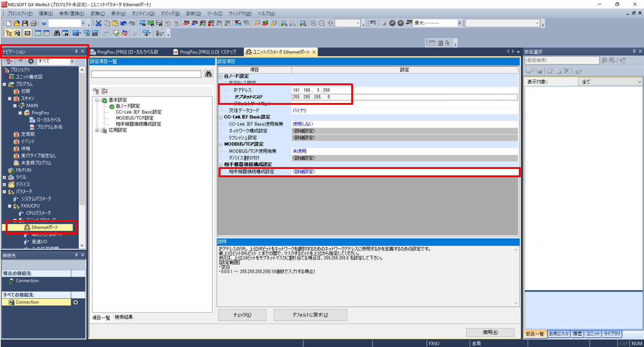Screen dimensions: 644x347
Task: Expand the ラベル tree node
Action: click(x=5, y=177)
